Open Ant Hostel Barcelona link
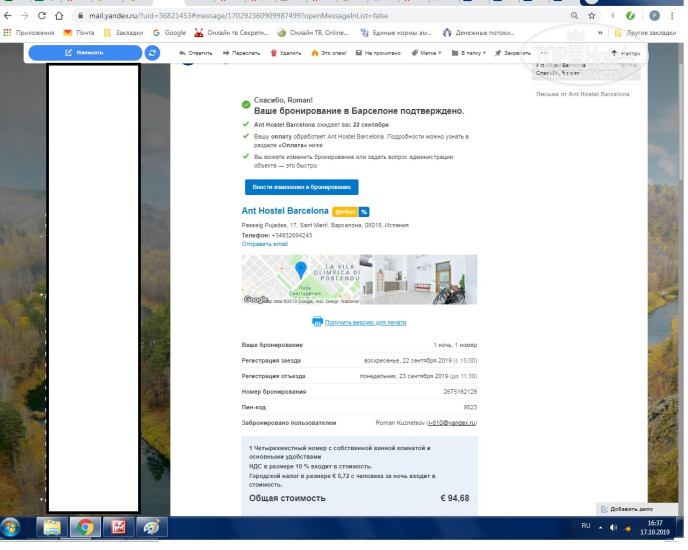The width and height of the screenshot is (688, 550). click(x=285, y=211)
